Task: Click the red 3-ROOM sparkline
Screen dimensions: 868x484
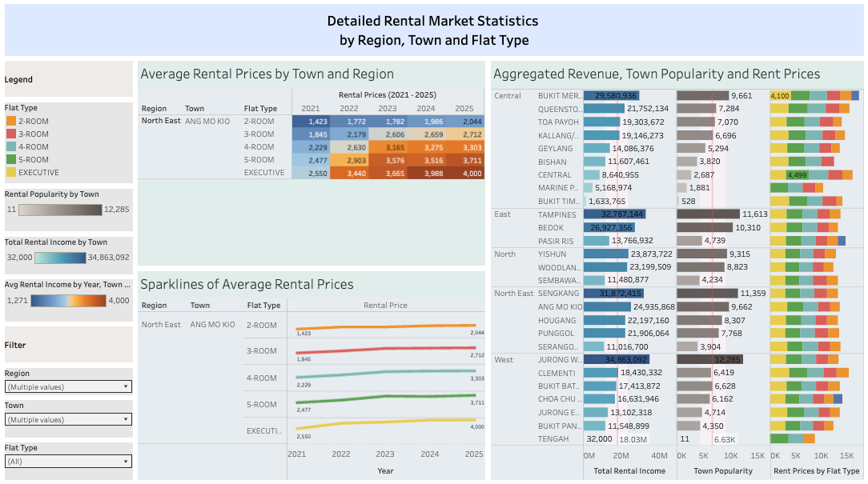Action: click(384, 349)
